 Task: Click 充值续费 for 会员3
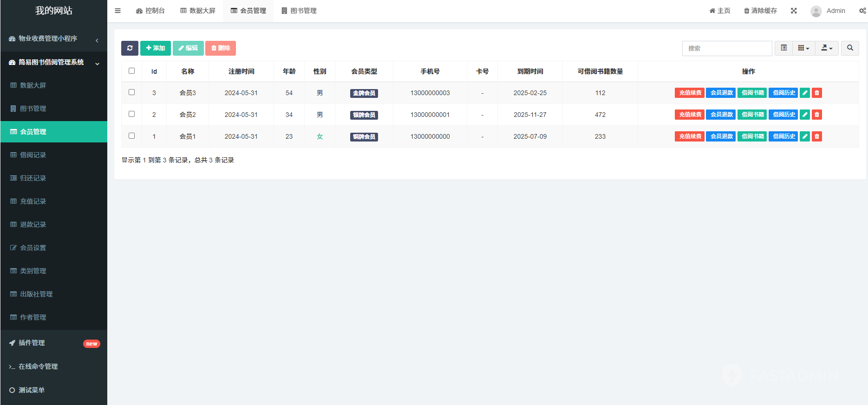pos(690,93)
